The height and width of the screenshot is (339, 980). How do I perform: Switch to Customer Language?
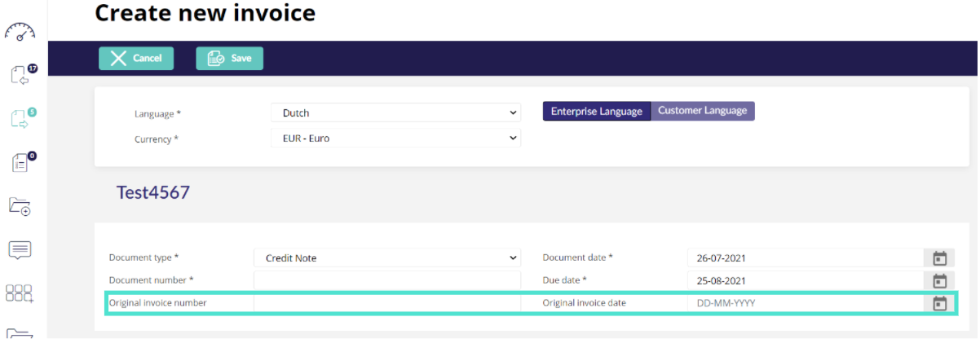pyautogui.click(x=703, y=111)
